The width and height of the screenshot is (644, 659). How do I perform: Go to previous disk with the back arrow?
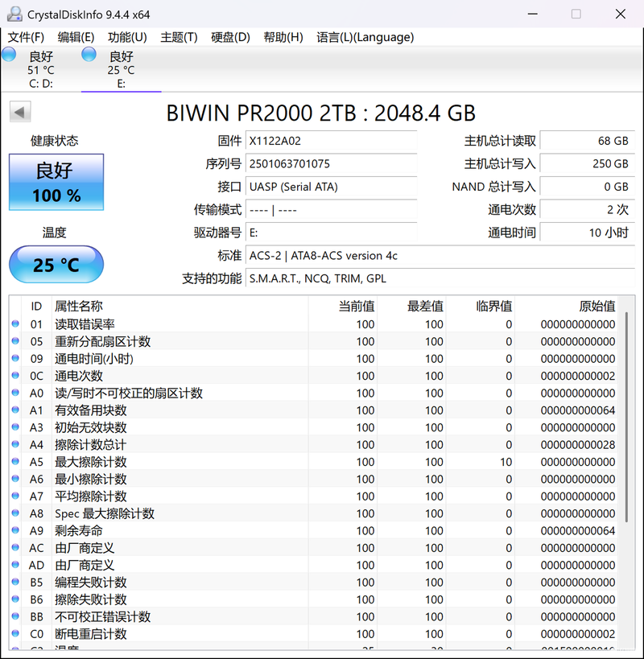(20, 112)
